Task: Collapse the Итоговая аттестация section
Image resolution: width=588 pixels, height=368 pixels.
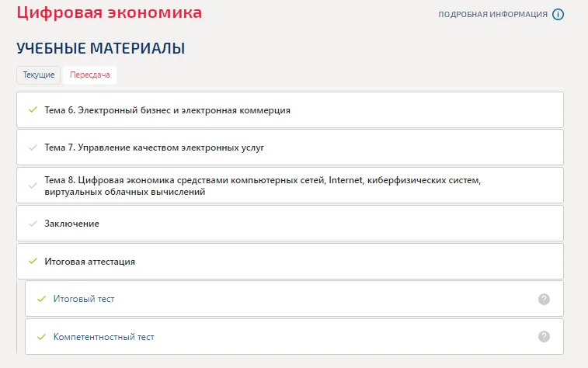Action: [290, 261]
